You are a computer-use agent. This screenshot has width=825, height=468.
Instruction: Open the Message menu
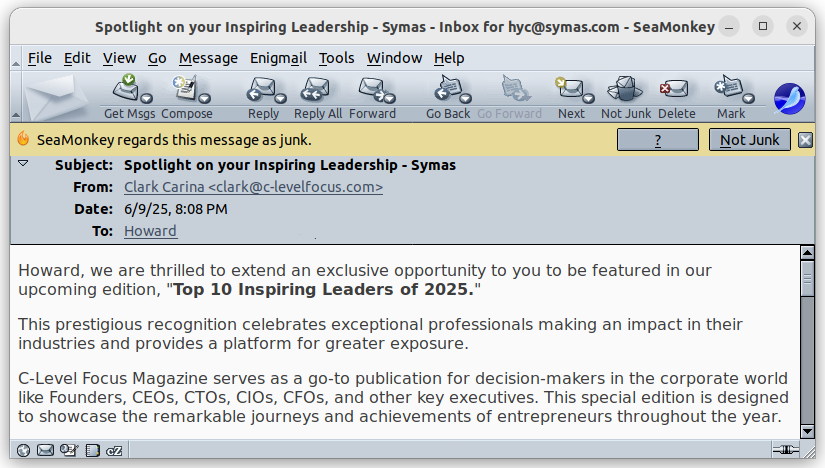pyautogui.click(x=208, y=58)
